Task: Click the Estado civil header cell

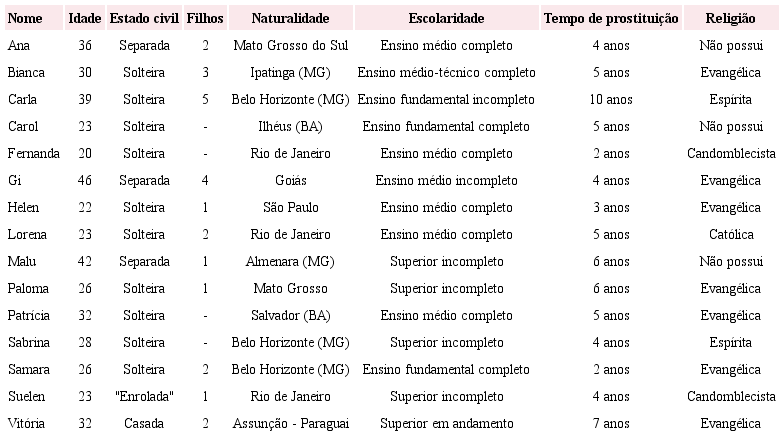Action: pyautogui.click(x=144, y=19)
